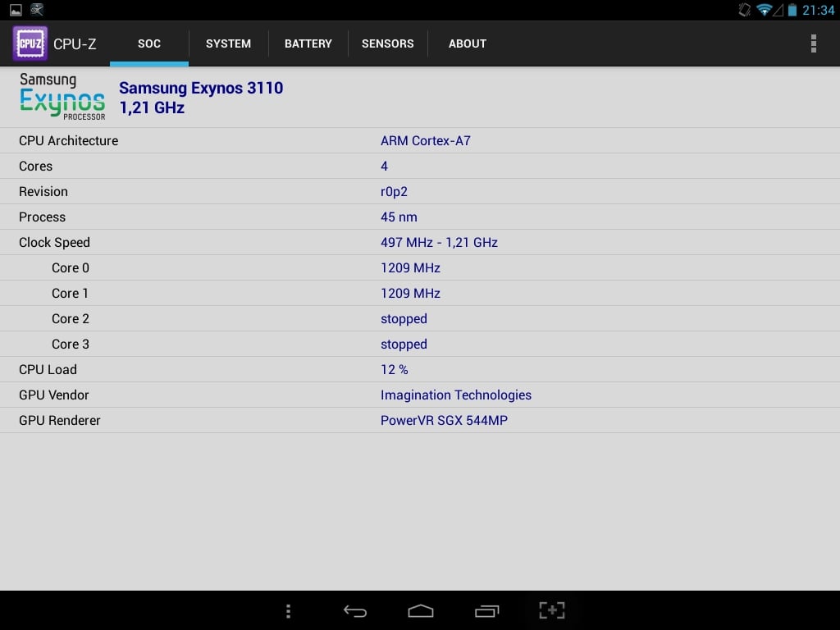Tap the 21:34 clock in status bar
The width and height of the screenshot is (840, 630).
[x=818, y=10]
